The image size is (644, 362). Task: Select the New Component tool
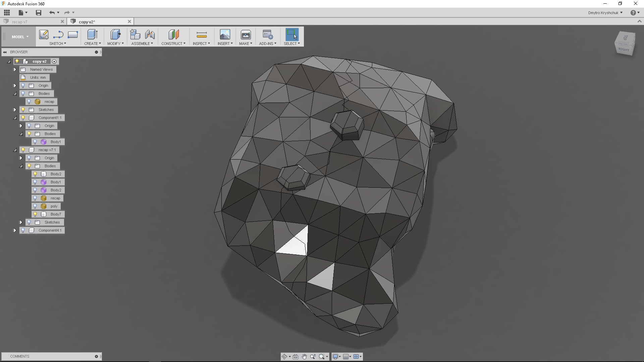coord(135,35)
